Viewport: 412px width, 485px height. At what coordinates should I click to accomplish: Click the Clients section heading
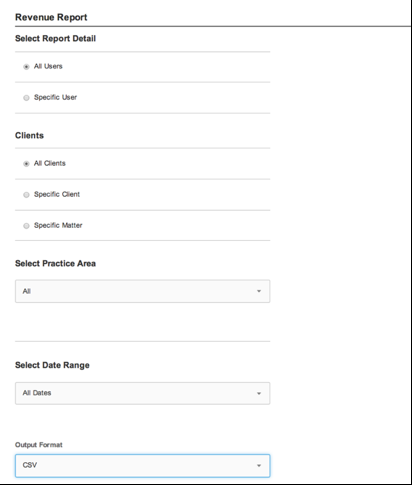29,135
